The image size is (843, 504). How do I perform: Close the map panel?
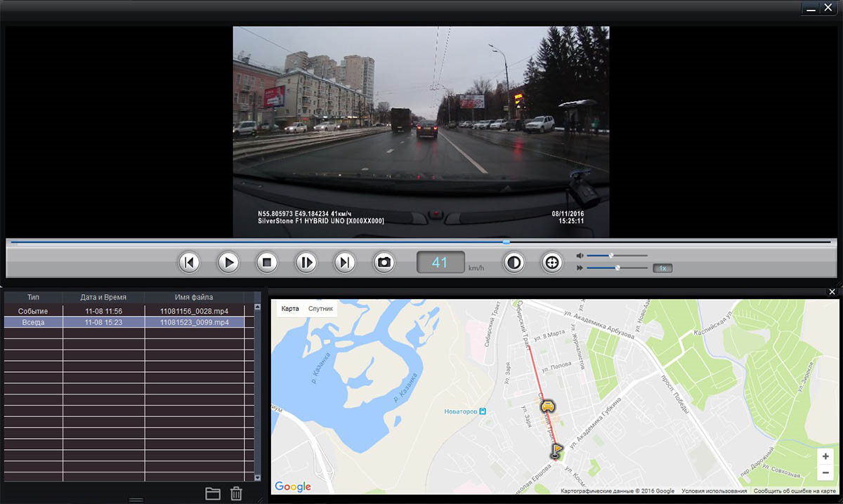pos(832,291)
